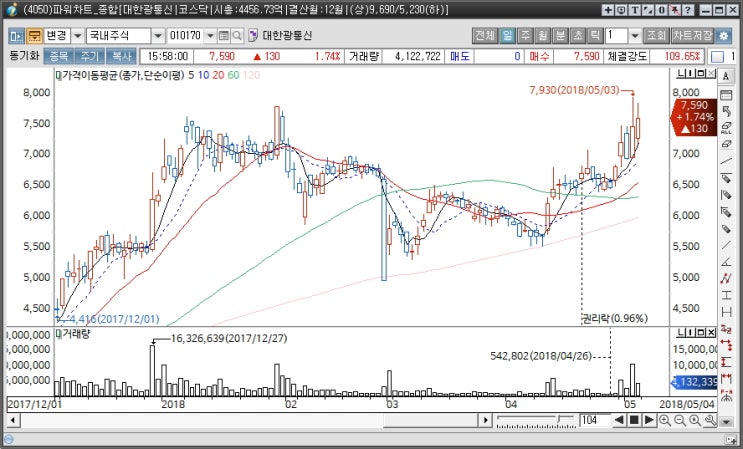Select the text A tool in right toolbar
This screenshot has height=449, width=743.
[726, 76]
